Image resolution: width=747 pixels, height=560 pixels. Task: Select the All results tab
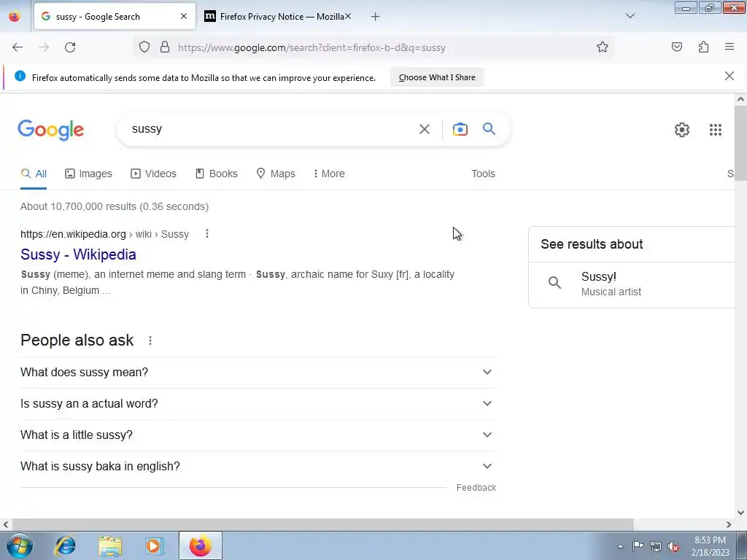pyautogui.click(x=34, y=174)
